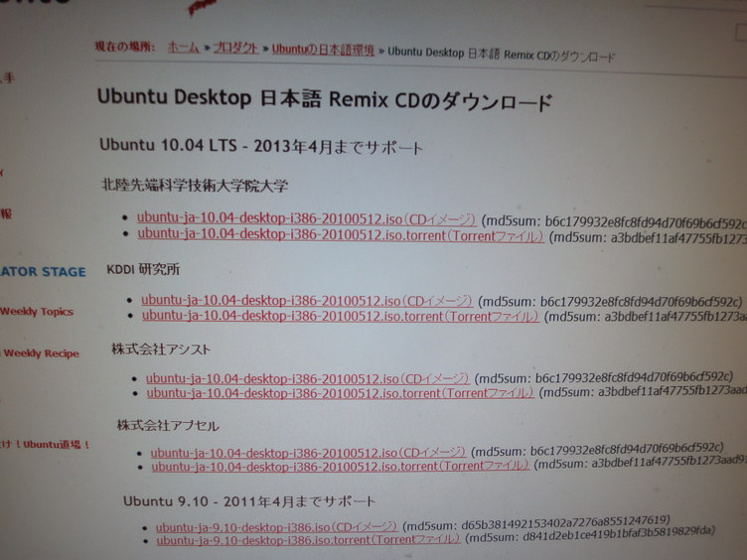Click the page title Ubuntu Desktop 日本語 Remix CDのダウンロード
Viewport: 747px width, 560px height.
(x=325, y=99)
